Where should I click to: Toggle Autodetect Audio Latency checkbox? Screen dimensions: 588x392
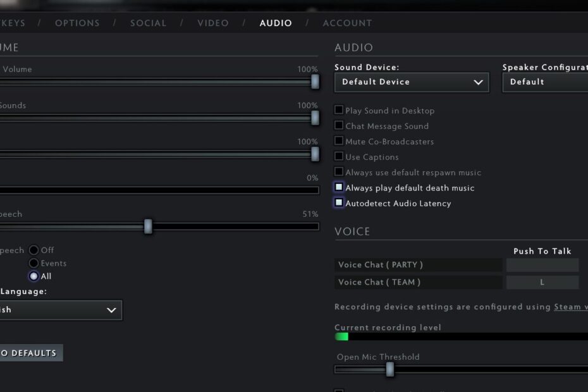[339, 203]
